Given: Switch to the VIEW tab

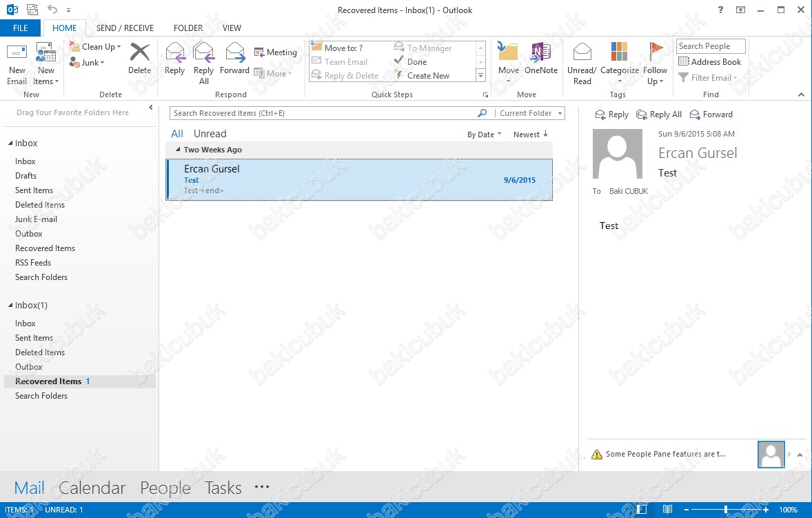Looking at the screenshot, I should click(x=232, y=28).
